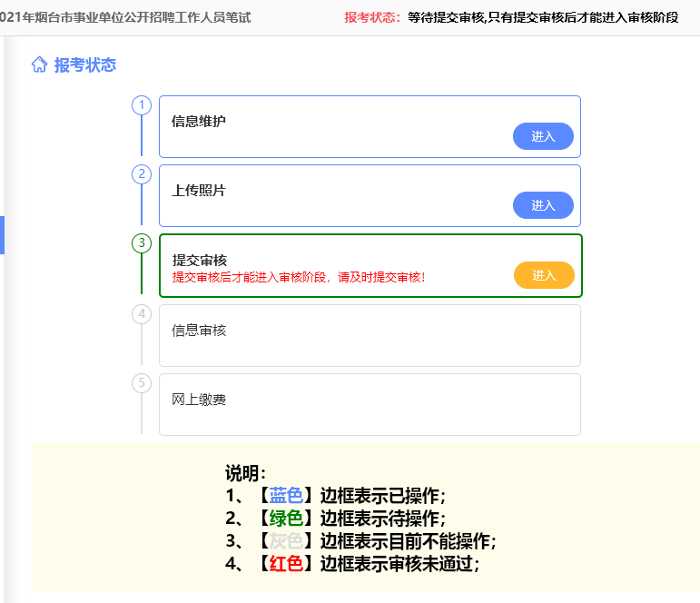The image size is (700, 603).
Task: Click the red submit-review reminder text
Action: pos(299,277)
